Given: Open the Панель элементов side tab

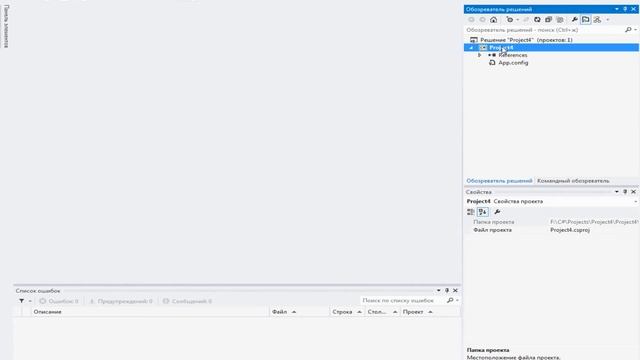Looking at the screenshot, I should pos(6,26).
